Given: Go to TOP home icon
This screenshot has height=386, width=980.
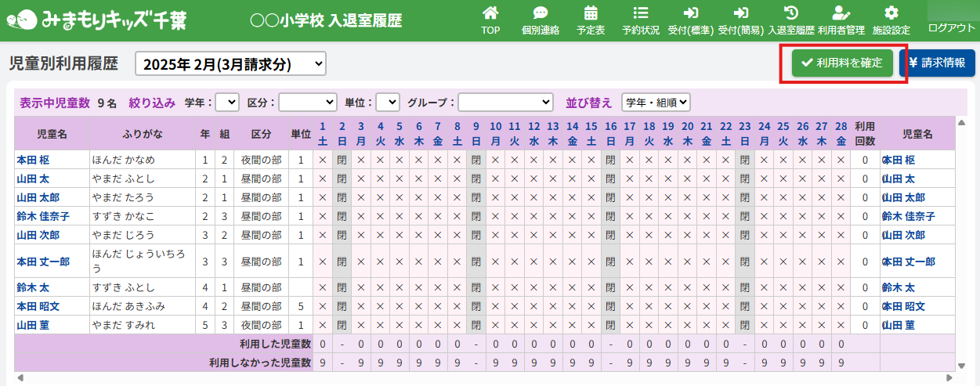Looking at the screenshot, I should (x=490, y=13).
